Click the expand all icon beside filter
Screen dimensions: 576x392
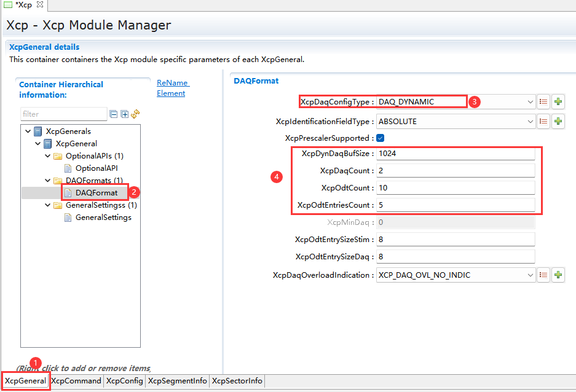click(125, 114)
